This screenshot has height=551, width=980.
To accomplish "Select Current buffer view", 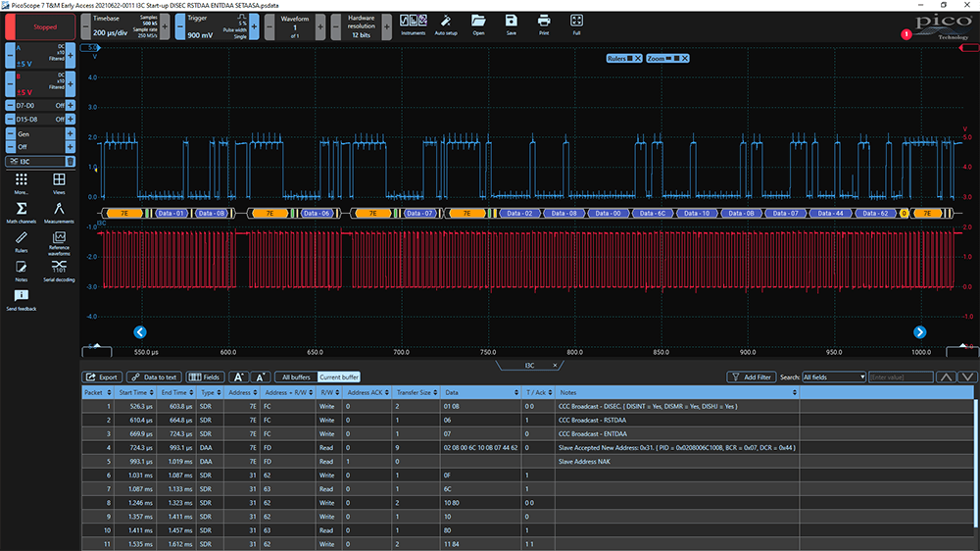I will 339,377.
